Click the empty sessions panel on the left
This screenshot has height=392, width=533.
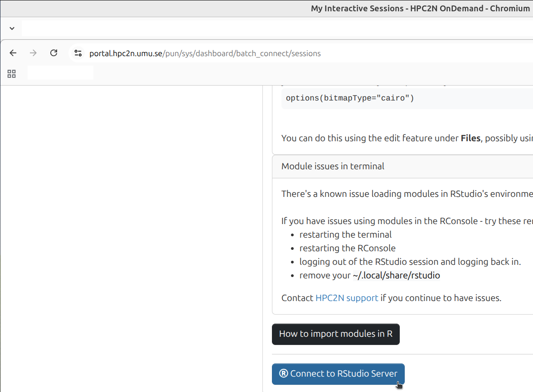[131, 226]
